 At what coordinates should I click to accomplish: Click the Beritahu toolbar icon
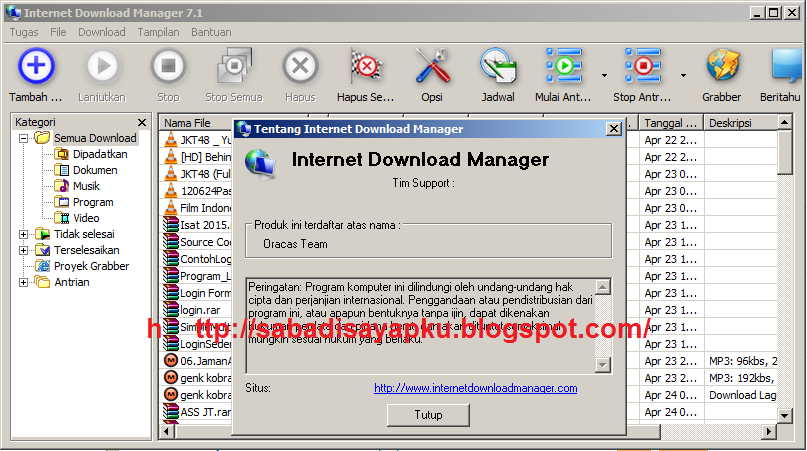point(786,66)
